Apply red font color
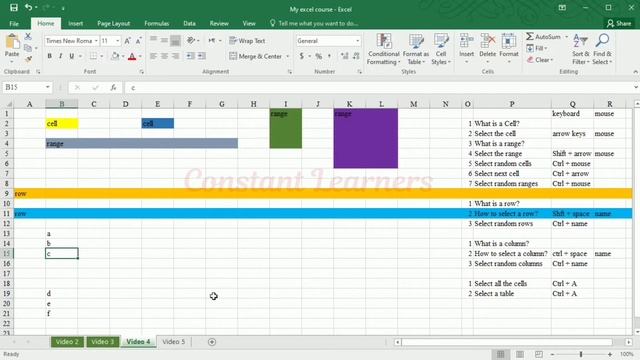This screenshot has width=640, height=360. 132,56
